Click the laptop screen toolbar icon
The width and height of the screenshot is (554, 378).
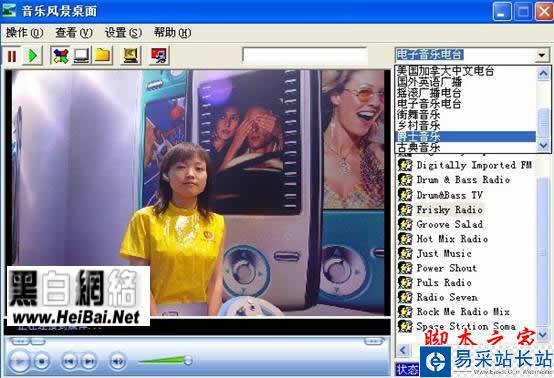81,56
